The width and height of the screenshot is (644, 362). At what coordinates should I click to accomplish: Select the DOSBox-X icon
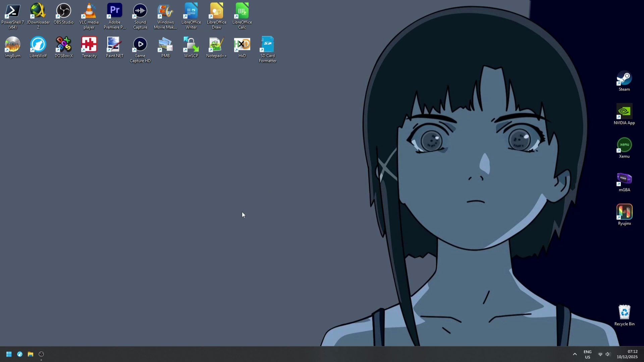(x=64, y=47)
